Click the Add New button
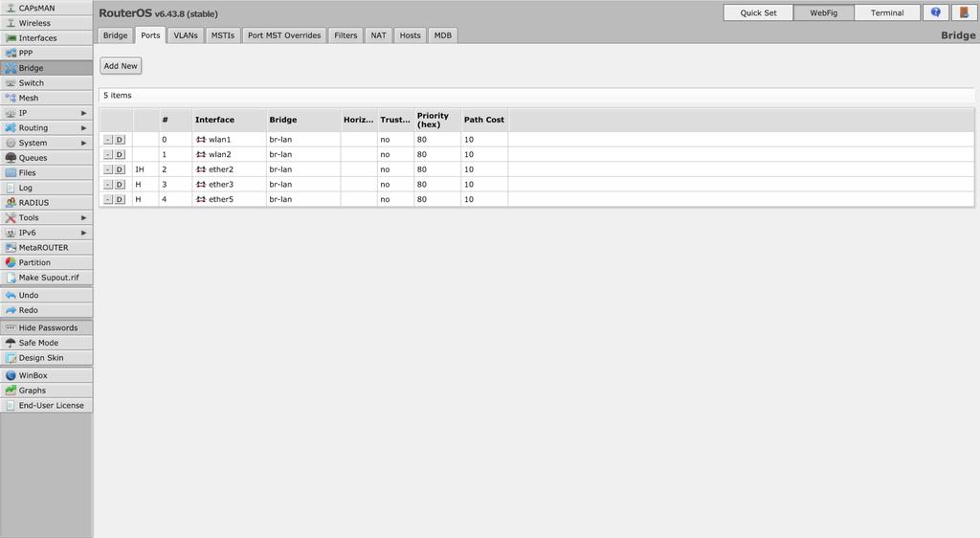This screenshot has height=538, width=980. tap(121, 66)
